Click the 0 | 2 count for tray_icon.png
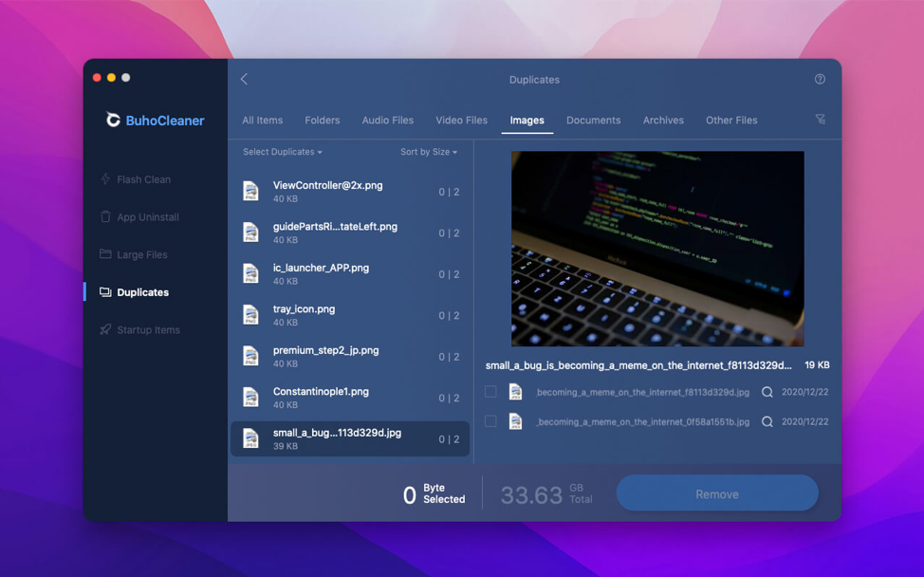Viewport: 924px width, 577px height. coord(449,315)
